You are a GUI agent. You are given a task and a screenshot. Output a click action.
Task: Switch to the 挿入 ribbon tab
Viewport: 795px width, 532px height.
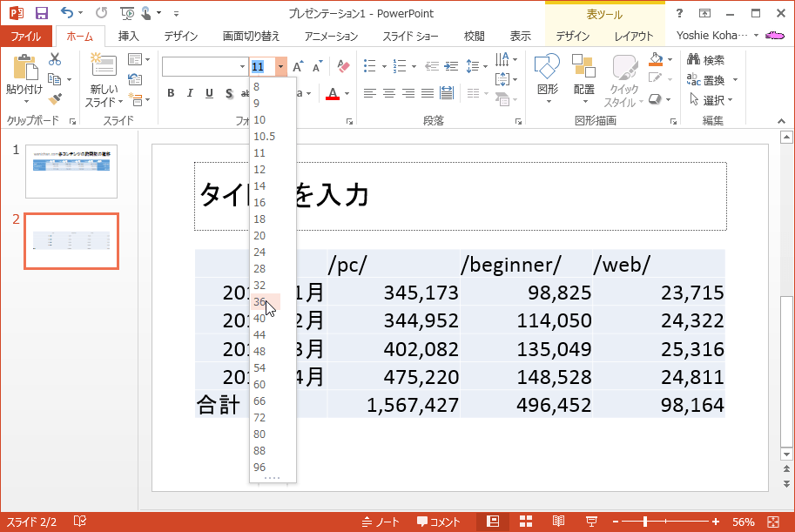[x=128, y=36]
